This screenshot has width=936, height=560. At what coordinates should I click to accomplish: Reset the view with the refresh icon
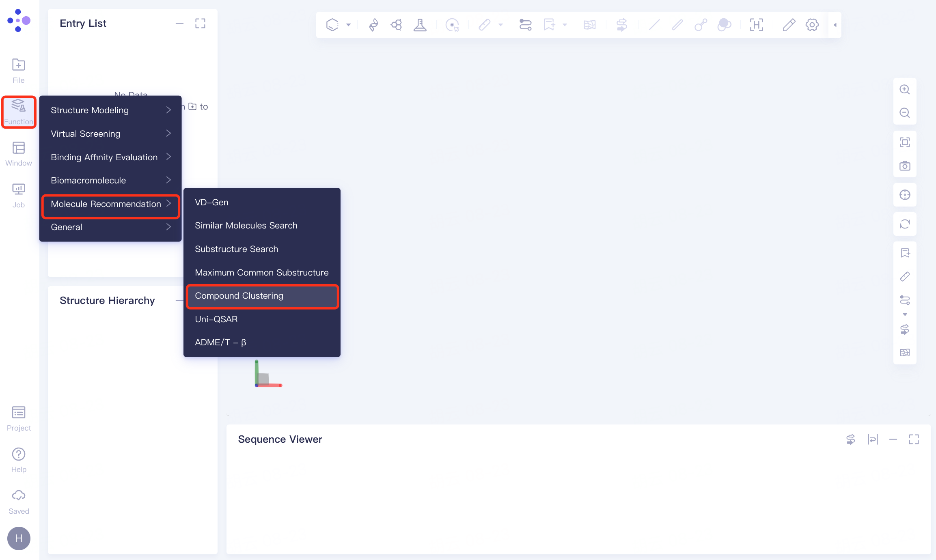coord(905,224)
